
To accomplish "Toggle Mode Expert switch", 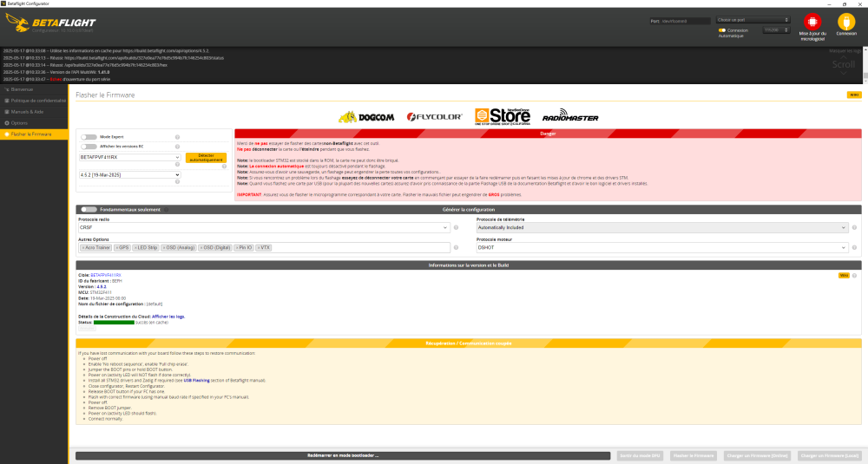I will pyautogui.click(x=89, y=137).
